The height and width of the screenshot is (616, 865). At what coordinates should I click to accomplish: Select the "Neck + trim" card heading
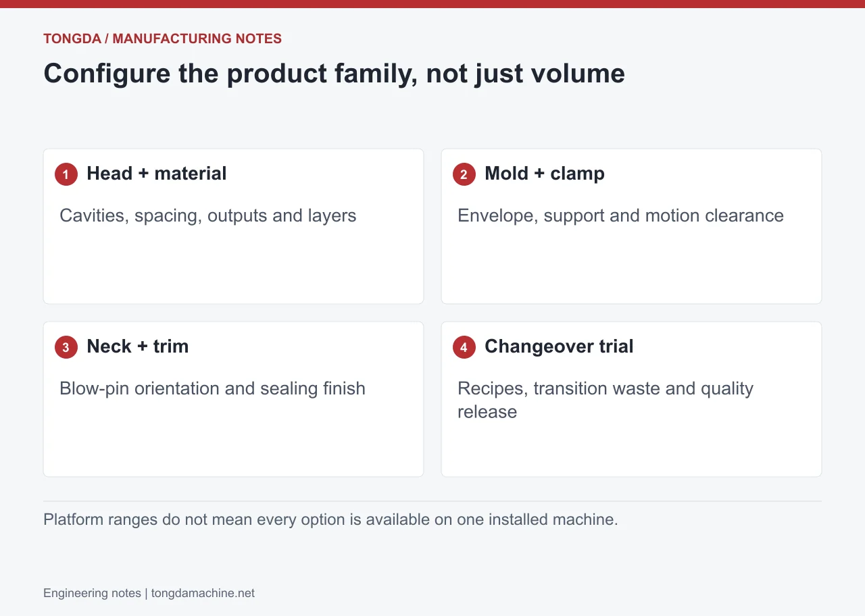click(x=138, y=346)
